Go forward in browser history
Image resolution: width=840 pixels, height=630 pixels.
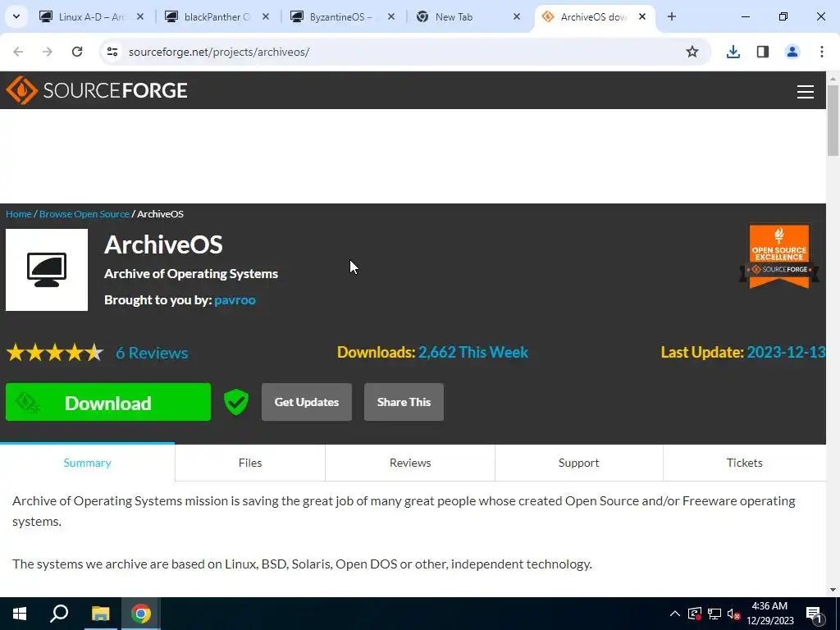tap(48, 52)
